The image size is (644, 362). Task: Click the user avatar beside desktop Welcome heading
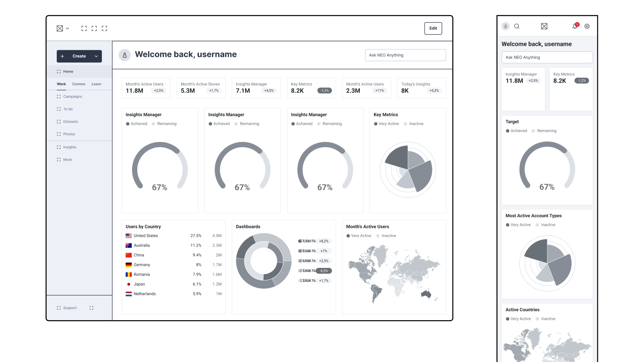click(125, 55)
